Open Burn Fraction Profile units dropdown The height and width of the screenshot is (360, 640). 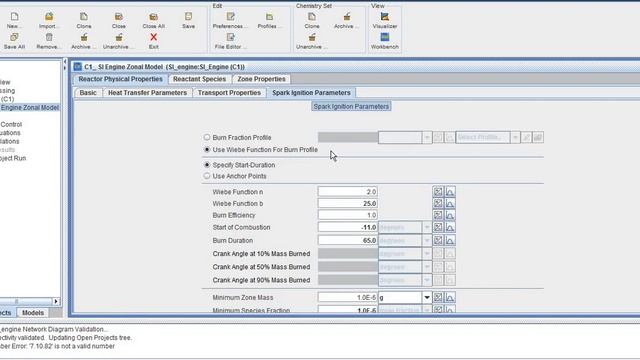pyautogui.click(x=427, y=138)
